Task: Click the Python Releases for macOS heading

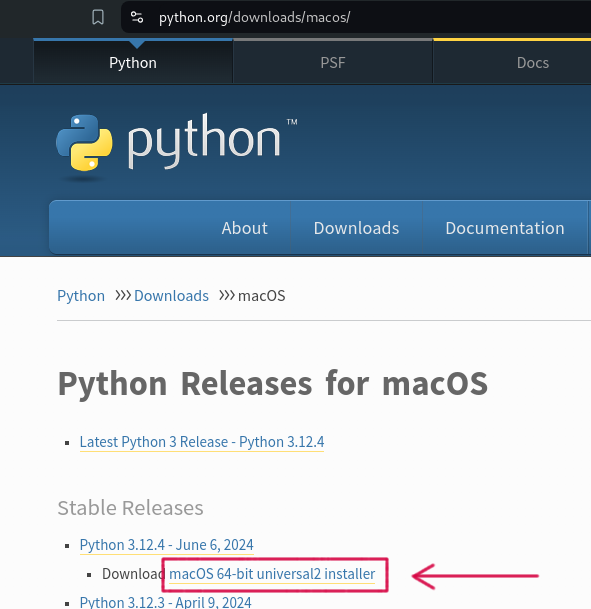Action: tap(273, 384)
